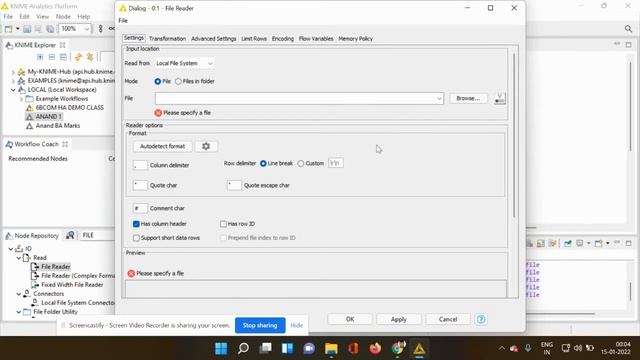
Task: Open the dialog help question mark
Action: pyautogui.click(x=481, y=319)
